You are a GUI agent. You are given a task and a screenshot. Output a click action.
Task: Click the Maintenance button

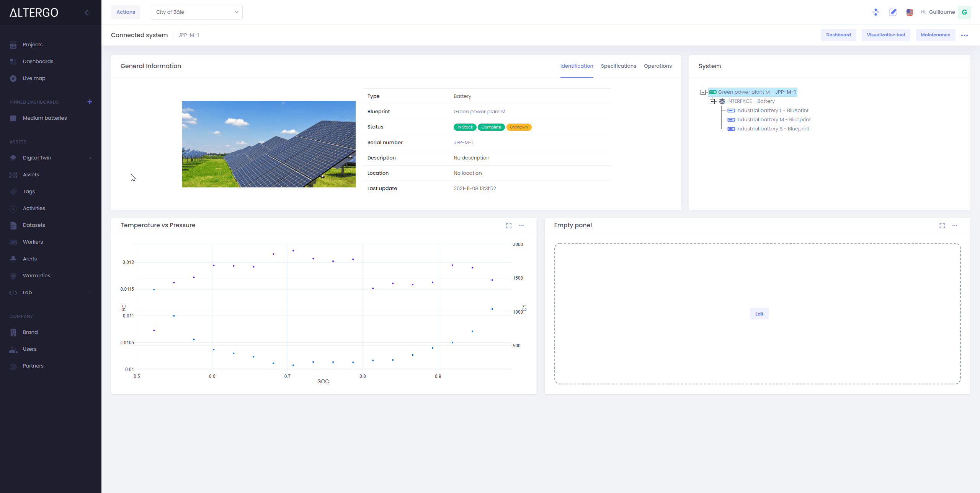(x=935, y=35)
